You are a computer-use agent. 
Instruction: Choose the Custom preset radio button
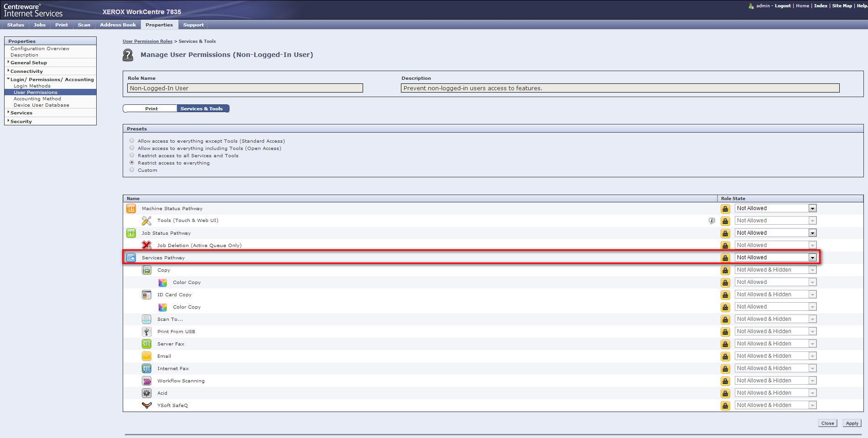coord(132,170)
